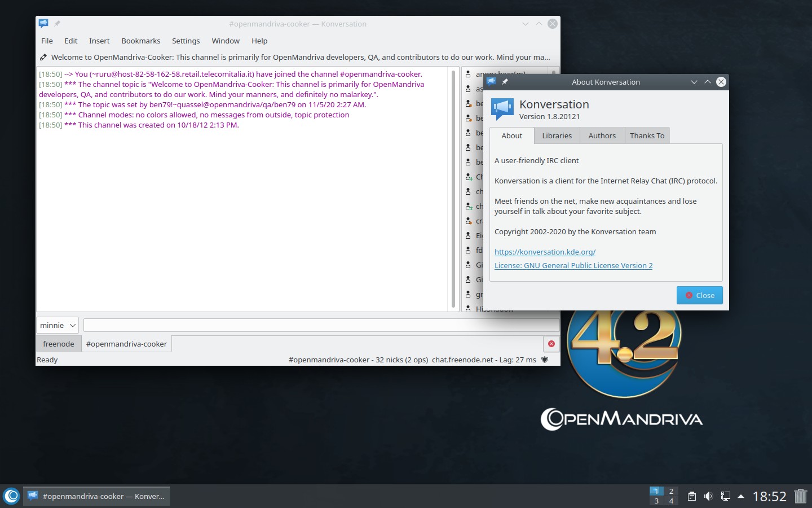Screen dimensions: 812x508
Task: Click the 'Channel modes: no colors allowed' line
Action: (x=194, y=115)
